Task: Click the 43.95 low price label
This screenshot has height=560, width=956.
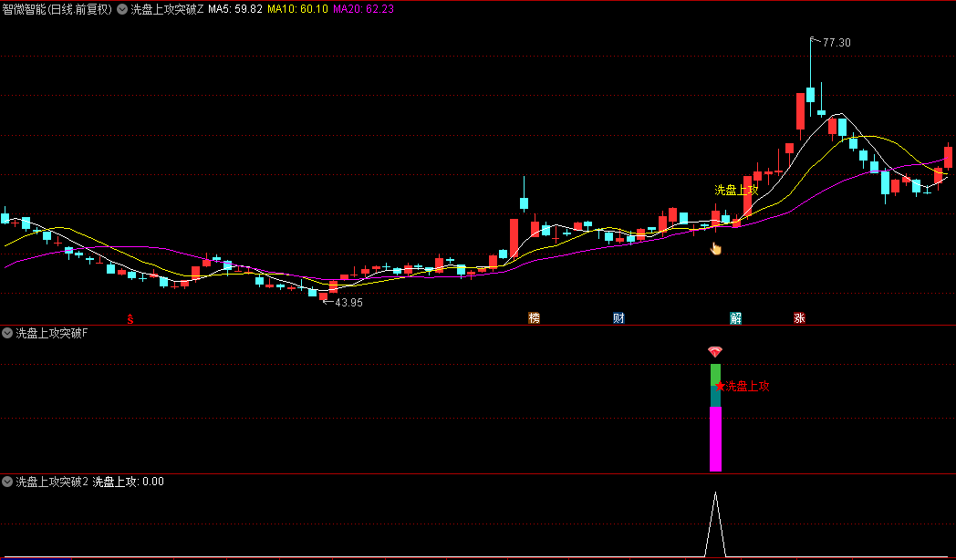Action: coord(348,302)
